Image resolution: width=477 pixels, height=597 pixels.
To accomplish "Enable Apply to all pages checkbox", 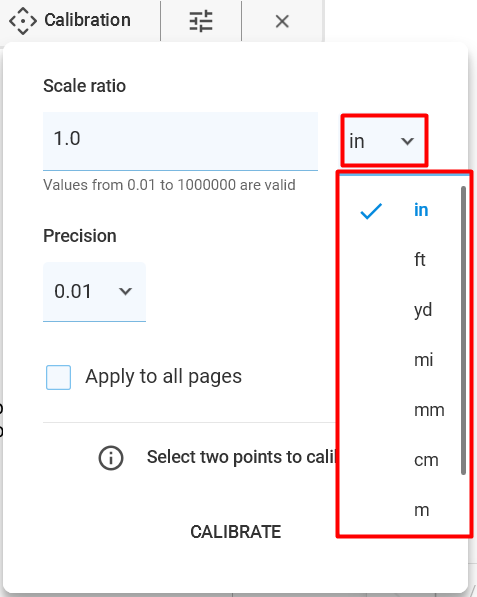I will pos(58,377).
